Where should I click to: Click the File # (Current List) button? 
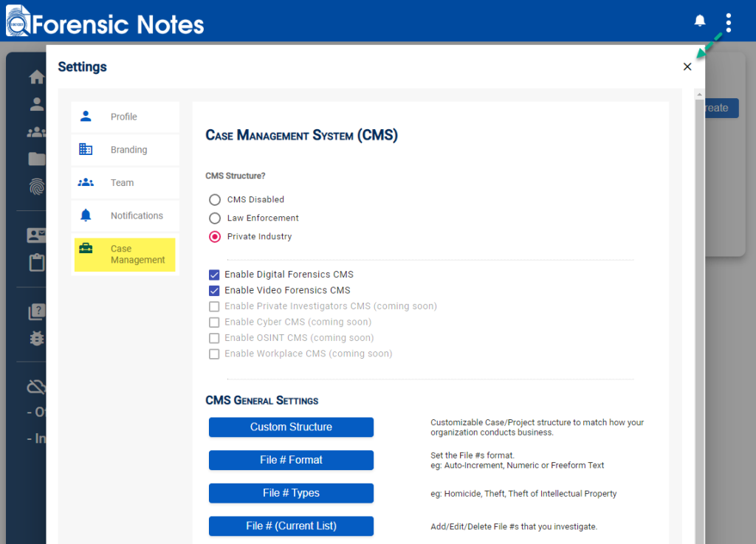tap(291, 526)
